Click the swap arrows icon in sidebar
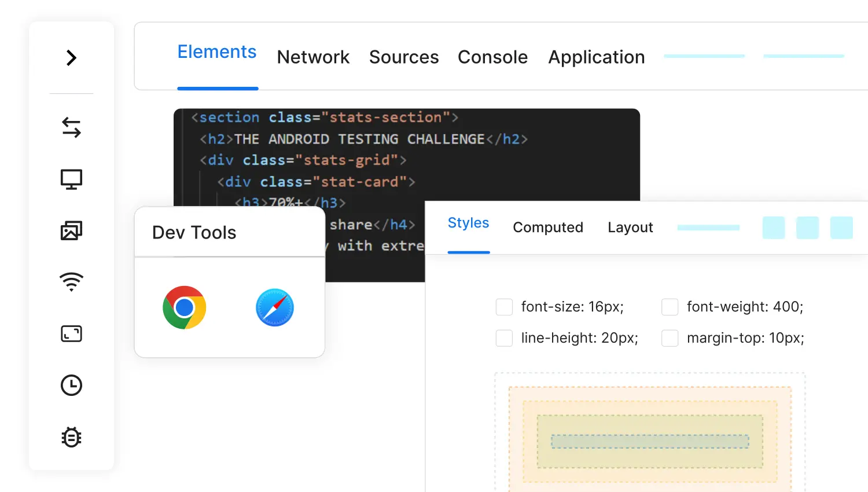The width and height of the screenshot is (868, 492). 71,127
